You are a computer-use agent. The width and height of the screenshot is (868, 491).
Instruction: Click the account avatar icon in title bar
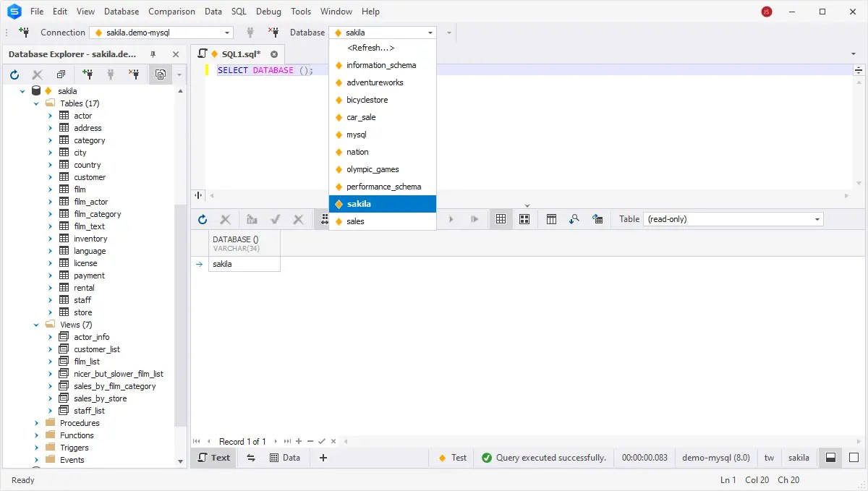[x=767, y=12]
